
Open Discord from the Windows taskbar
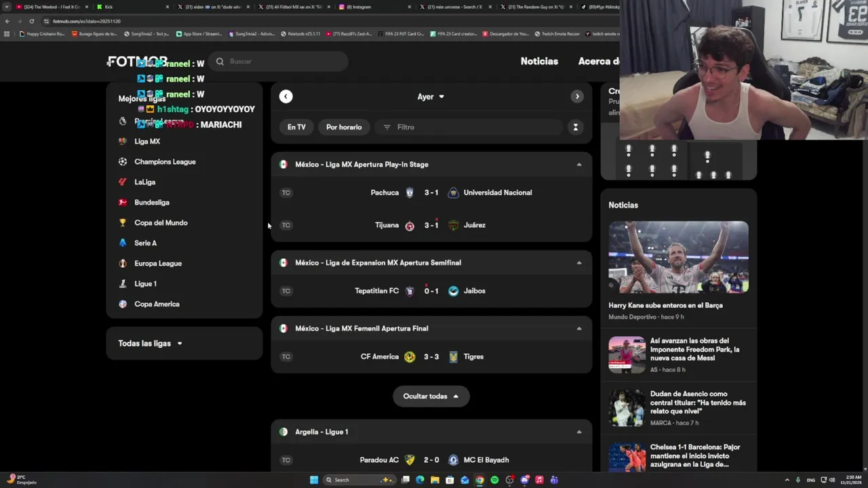[x=524, y=480]
